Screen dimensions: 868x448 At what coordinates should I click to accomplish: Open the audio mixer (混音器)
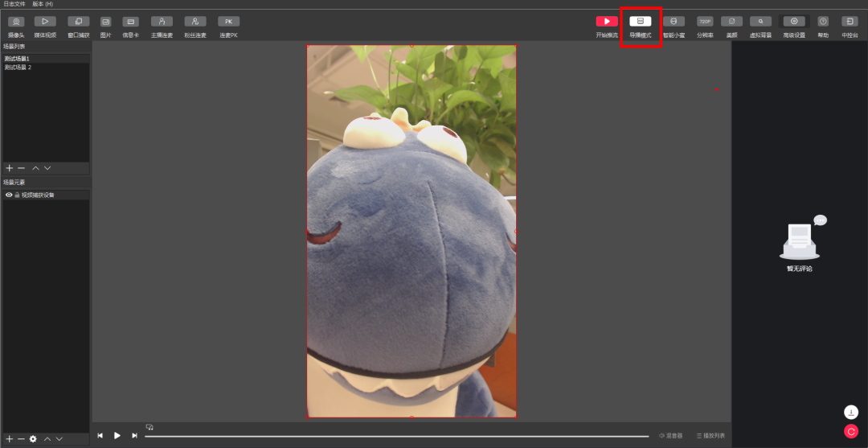[670, 436]
